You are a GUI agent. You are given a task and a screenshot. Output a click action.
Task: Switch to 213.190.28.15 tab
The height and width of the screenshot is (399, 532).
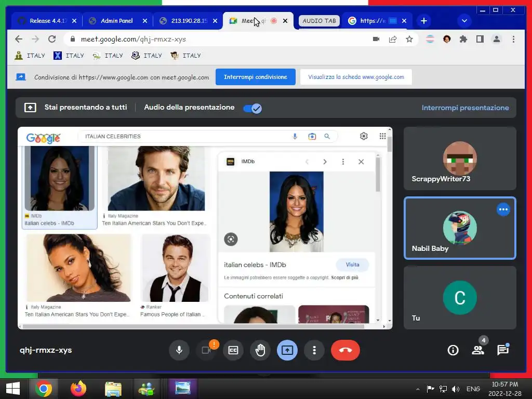188,21
